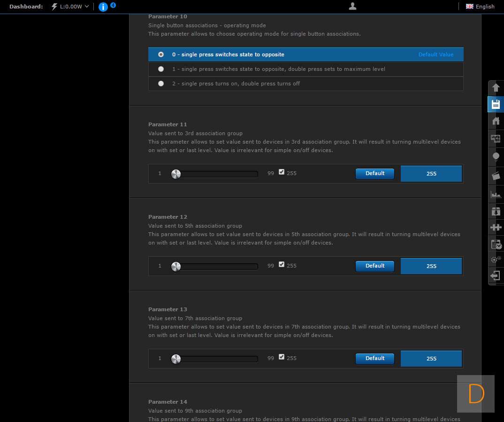This screenshot has height=422, width=504.
Task: Uncheck the 255 checkbox for Parameter 11
Action: click(282, 172)
